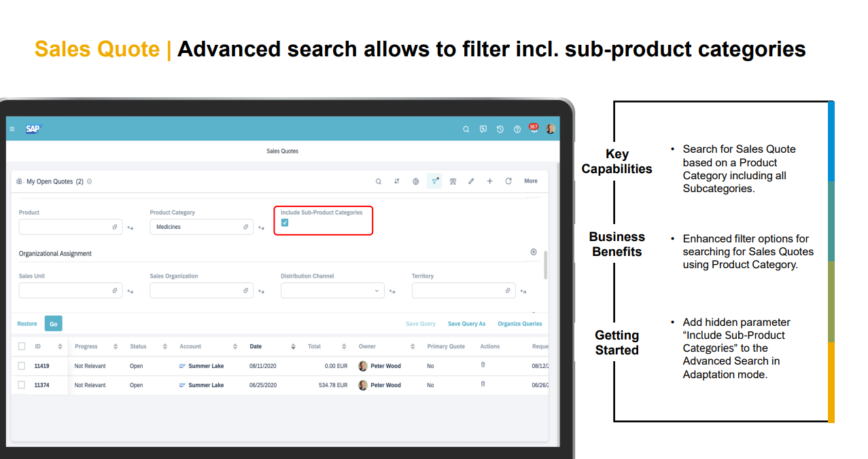Click the list search magnifier icon
This screenshot has width=868, height=459.
tap(379, 181)
